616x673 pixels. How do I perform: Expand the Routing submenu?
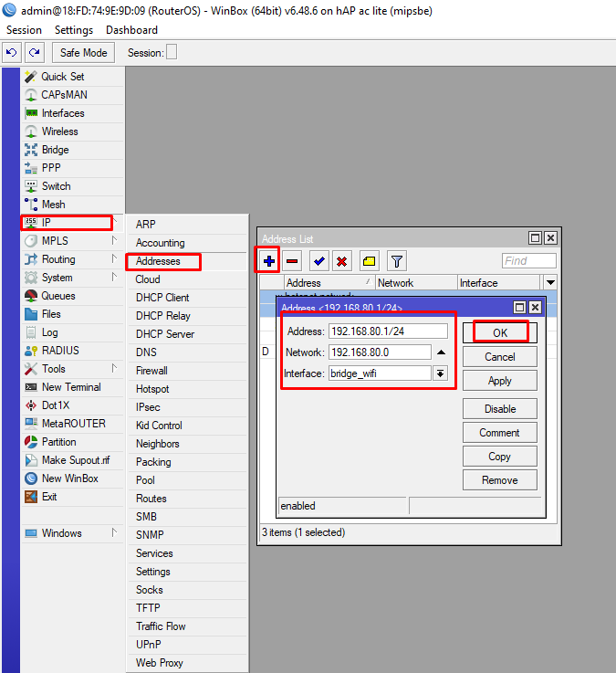pos(72,259)
